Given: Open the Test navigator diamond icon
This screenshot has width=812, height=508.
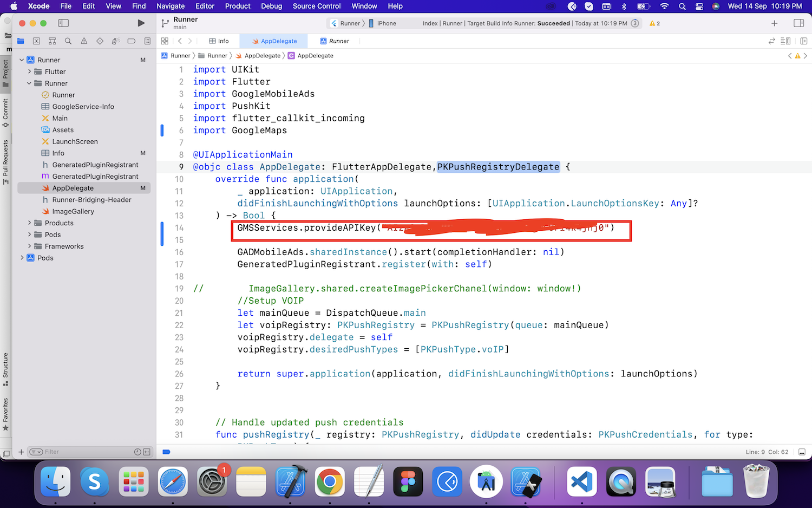Looking at the screenshot, I should (x=100, y=41).
